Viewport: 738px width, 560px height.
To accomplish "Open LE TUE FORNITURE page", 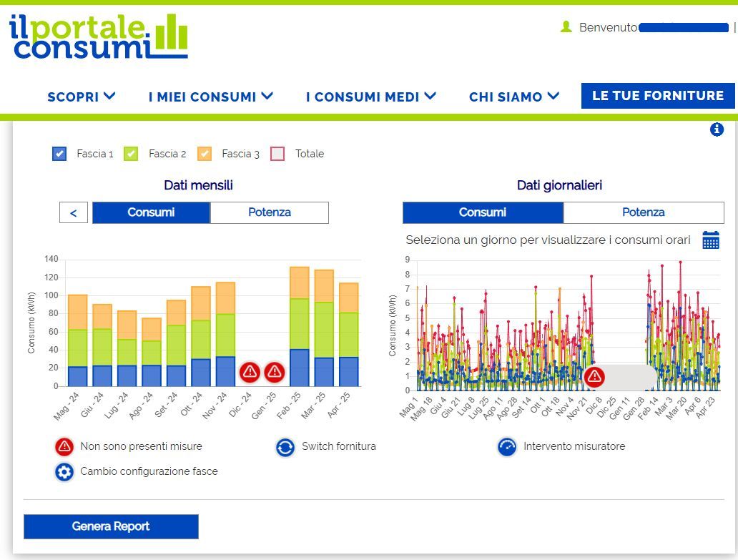I will click(x=658, y=96).
